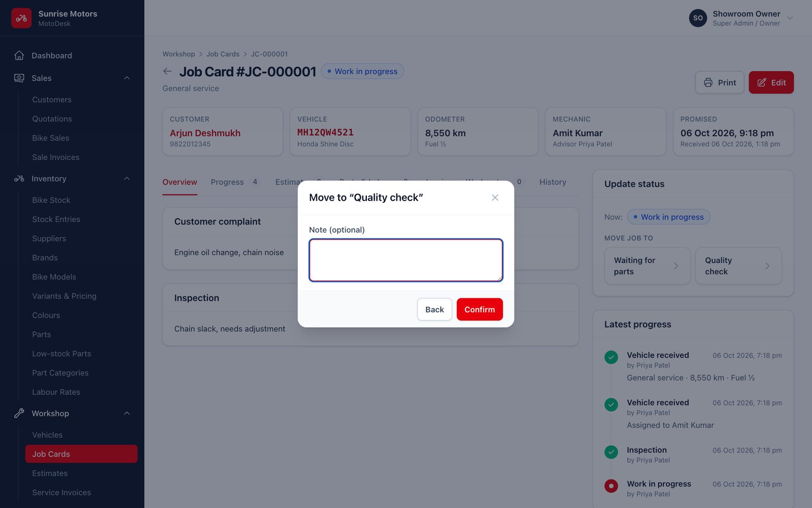Image resolution: width=812 pixels, height=508 pixels.
Task: Collapse the Inventory sidebar section
Action: tap(127, 179)
